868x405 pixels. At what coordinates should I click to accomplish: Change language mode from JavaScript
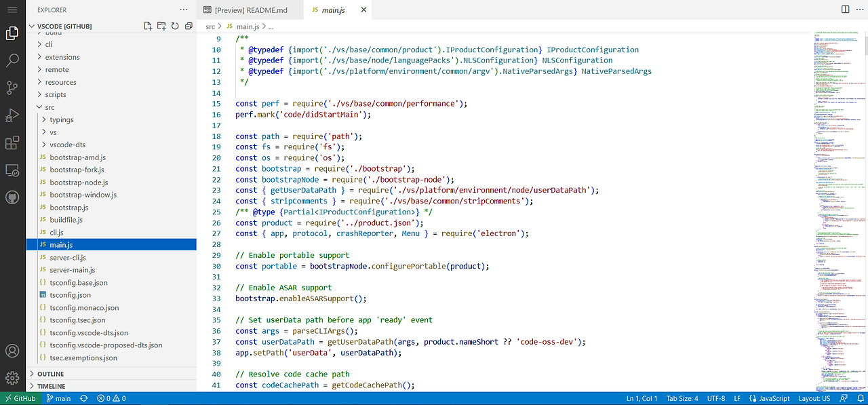pyautogui.click(x=770, y=398)
